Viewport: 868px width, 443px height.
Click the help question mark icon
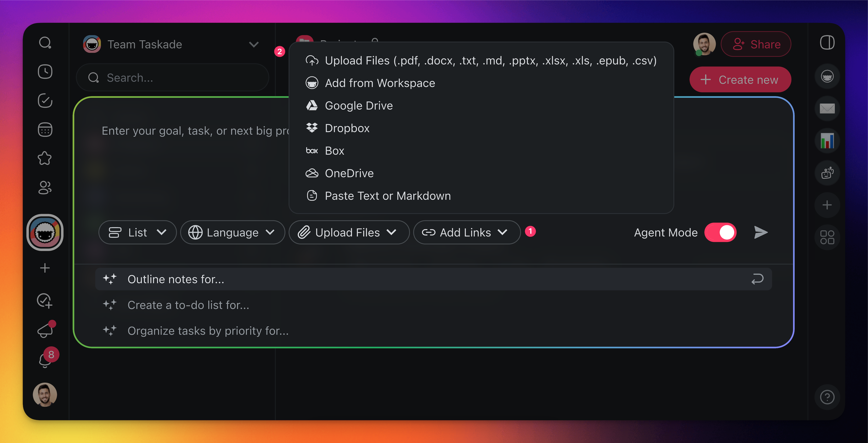point(827,397)
